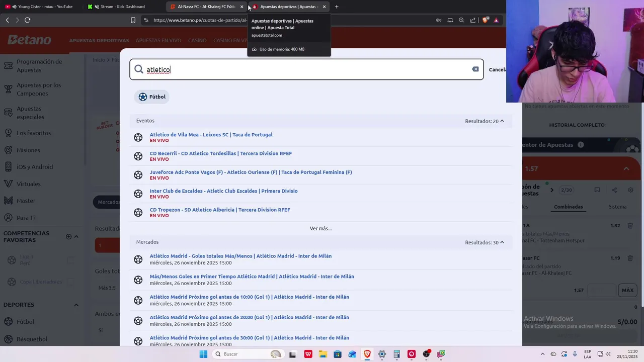Reload the page
Image resolution: width=644 pixels, height=362 pixels.
(x=27, y=20)
